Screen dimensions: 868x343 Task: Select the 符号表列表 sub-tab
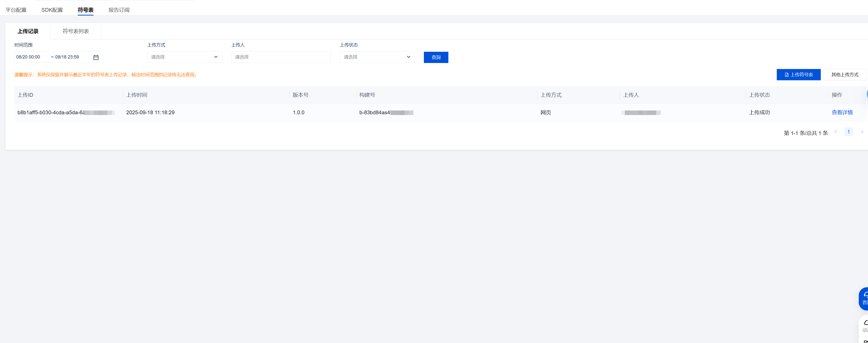(x=75, y=31)
